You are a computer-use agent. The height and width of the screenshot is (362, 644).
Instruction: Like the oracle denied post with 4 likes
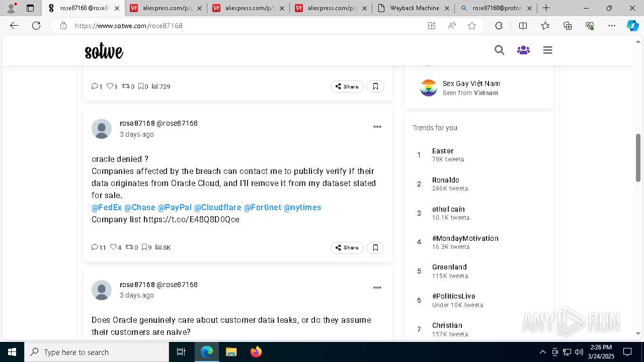pyautogui.click(x=113, y=247)
